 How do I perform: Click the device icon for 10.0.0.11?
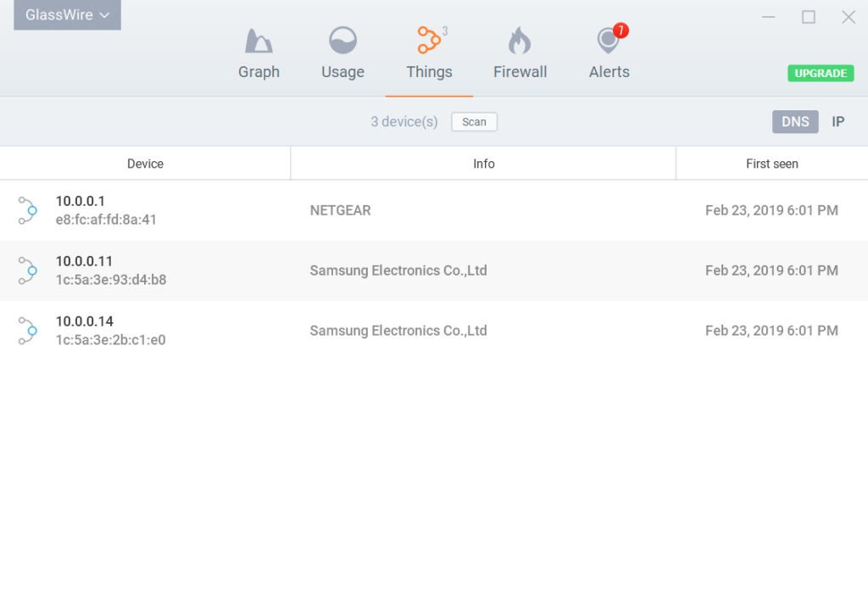coord(28,270)
